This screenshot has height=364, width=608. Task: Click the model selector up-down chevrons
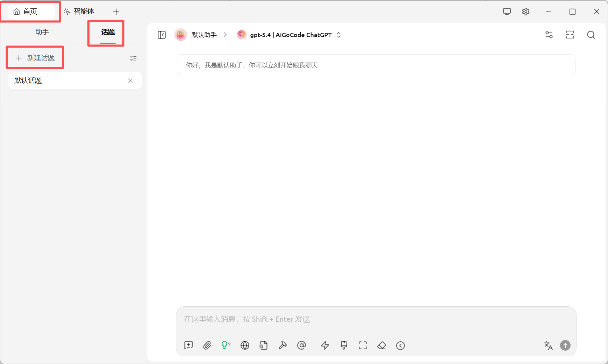(x=338, y=35)
